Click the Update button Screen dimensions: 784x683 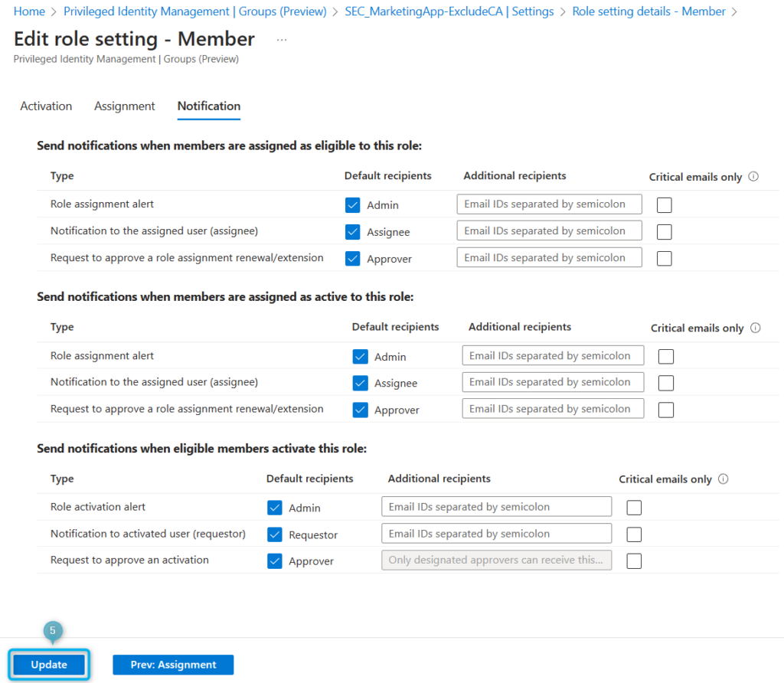pos(48,665)
